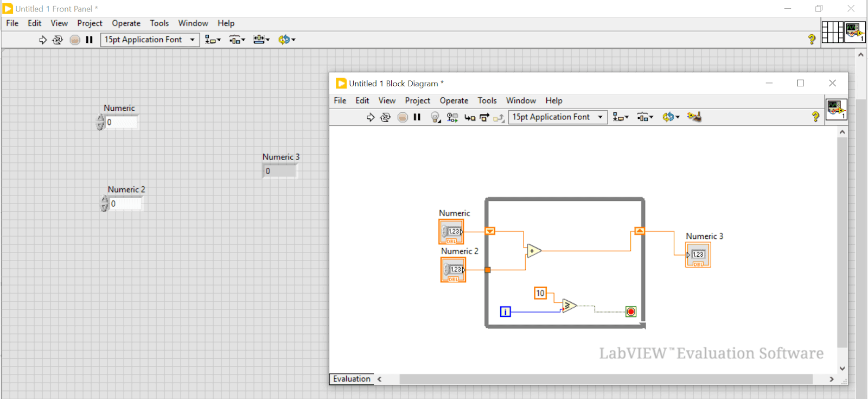Open Operate menu in Block Diagram window

(454, 100)
